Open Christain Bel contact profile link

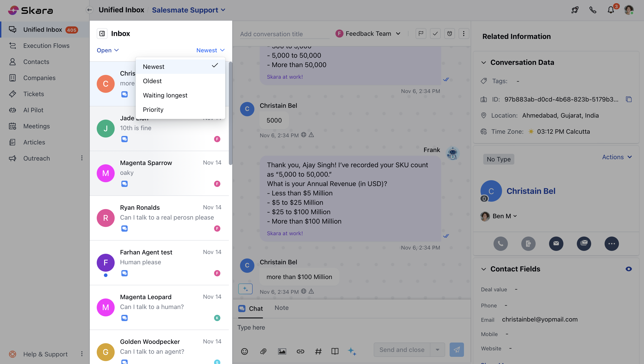(x=531, y=191)
